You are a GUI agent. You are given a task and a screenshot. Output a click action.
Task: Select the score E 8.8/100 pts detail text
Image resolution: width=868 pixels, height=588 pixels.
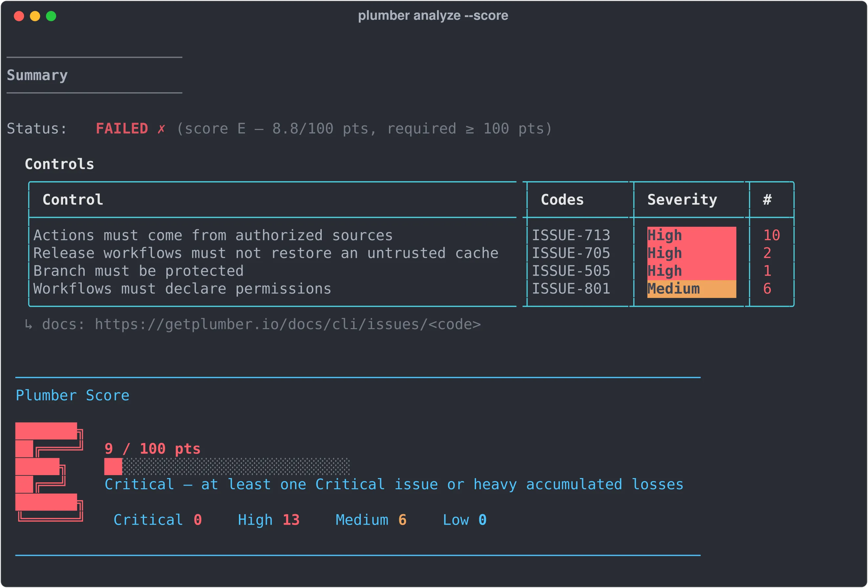point(364,129)
